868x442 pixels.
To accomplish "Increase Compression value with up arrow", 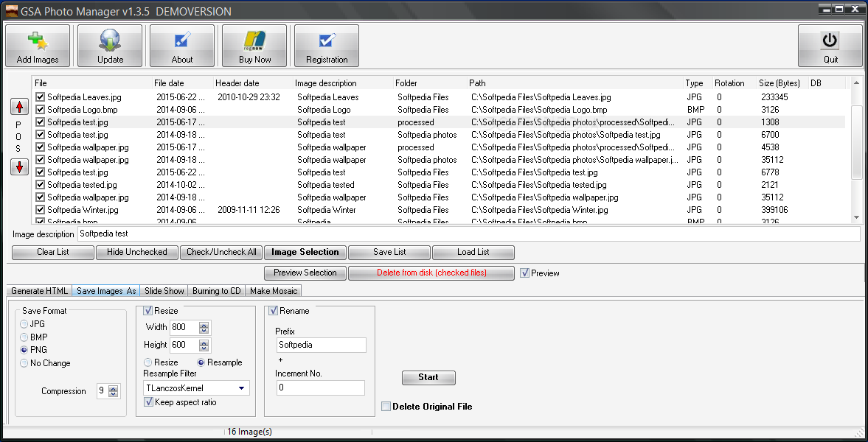I will (x=113, y=388).
